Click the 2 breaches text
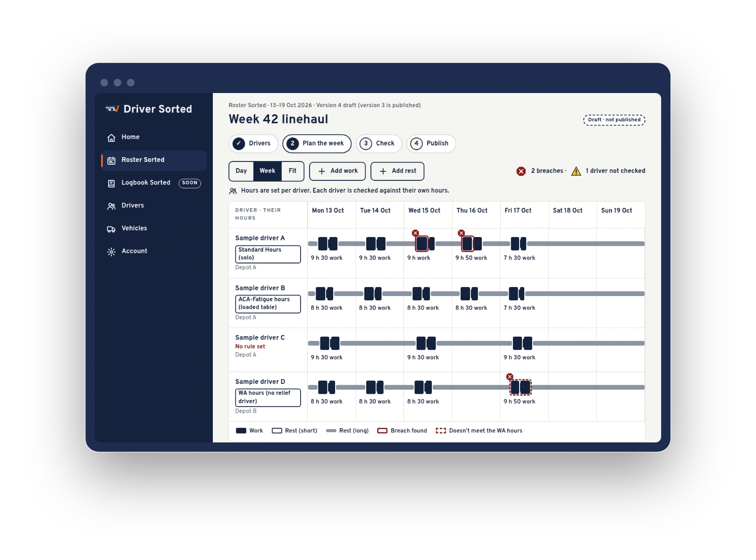Screen dimensions: 756x560 click(547, 171)
